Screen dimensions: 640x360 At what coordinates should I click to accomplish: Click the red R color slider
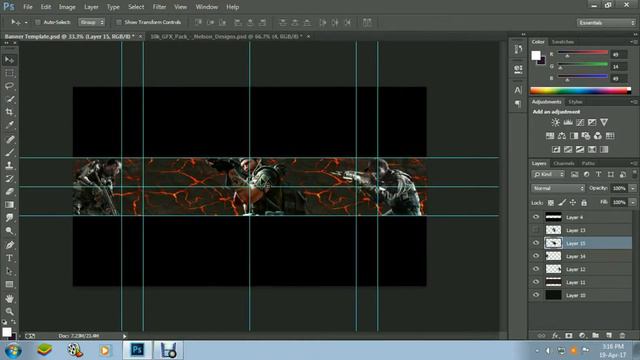(x=582, y=53)
